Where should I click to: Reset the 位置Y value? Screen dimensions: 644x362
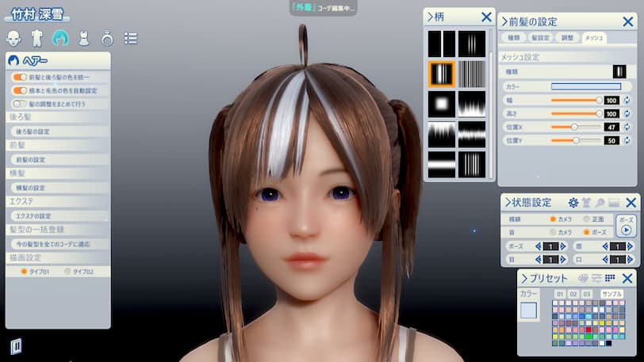coord(627,140)
